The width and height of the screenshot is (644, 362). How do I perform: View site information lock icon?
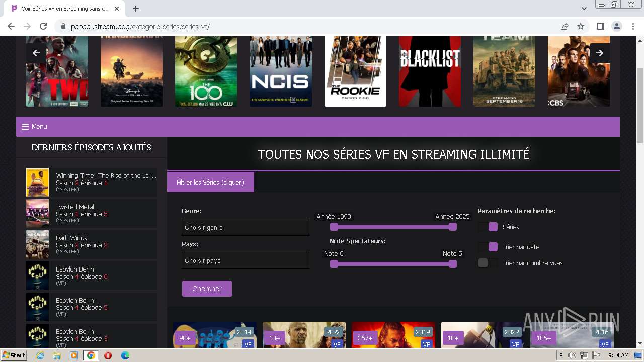[x=63, y=27]
